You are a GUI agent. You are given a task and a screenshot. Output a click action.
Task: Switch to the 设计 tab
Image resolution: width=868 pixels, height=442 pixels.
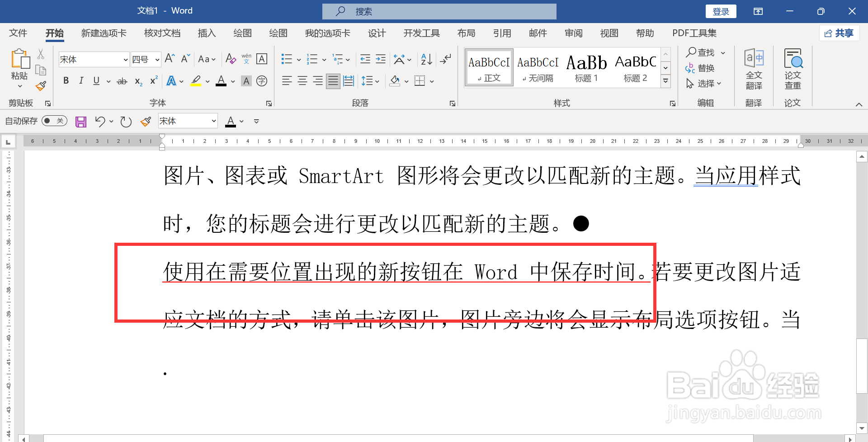[x=377, y=33]
